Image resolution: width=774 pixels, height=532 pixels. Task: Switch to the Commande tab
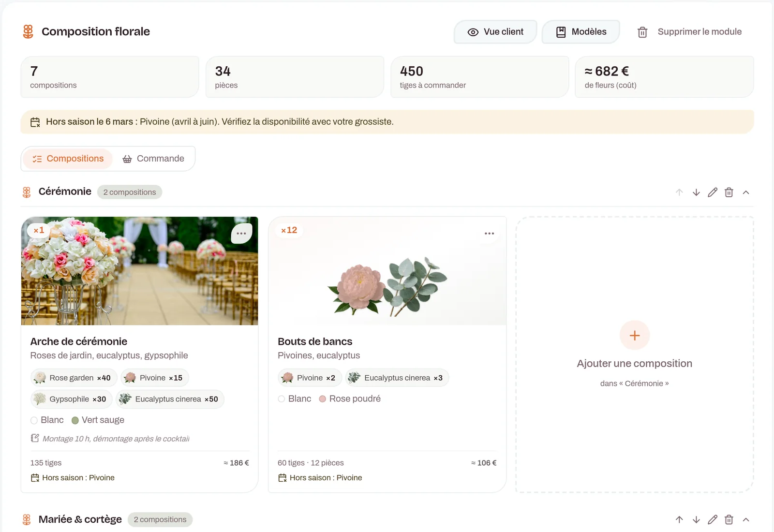tap(154, 159)
